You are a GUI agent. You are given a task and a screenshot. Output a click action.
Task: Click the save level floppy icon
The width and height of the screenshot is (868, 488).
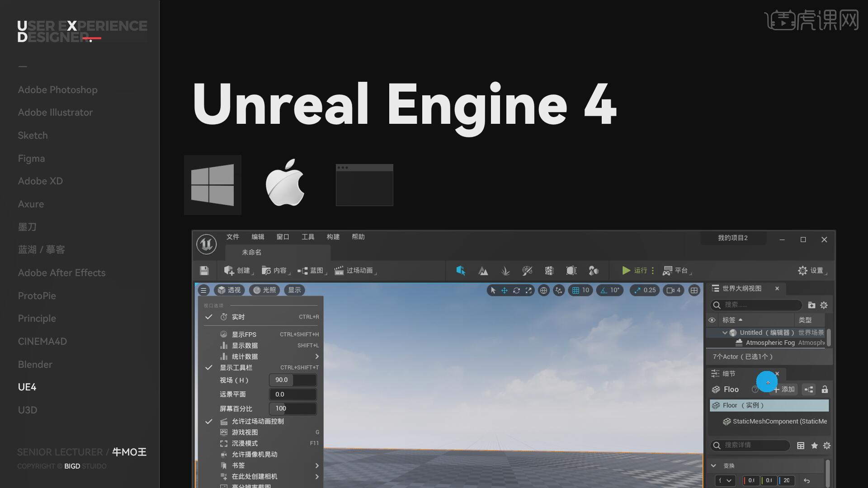pyautogui.click(x=204, y=271)
